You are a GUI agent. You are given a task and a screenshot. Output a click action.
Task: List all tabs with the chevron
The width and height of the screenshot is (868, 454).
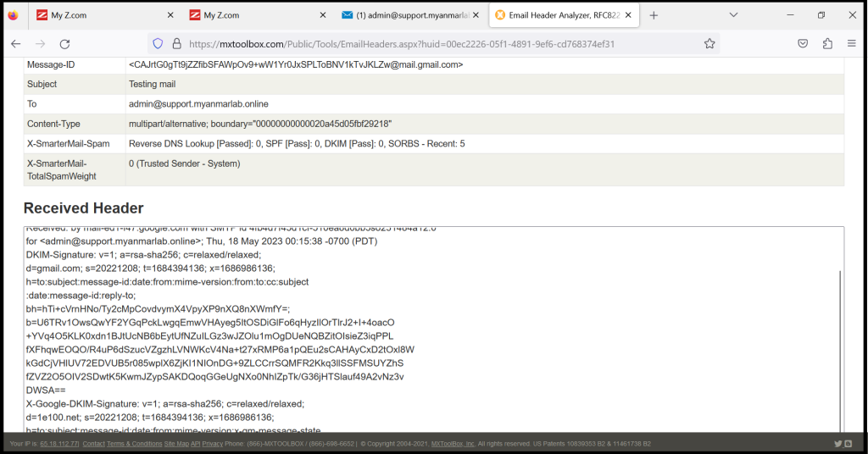733,15
